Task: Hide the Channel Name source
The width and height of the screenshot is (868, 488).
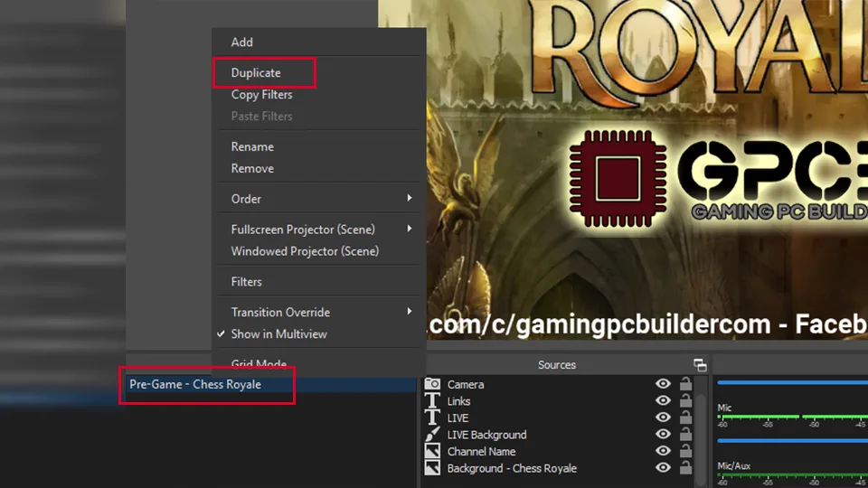Action: click(663, 451)
